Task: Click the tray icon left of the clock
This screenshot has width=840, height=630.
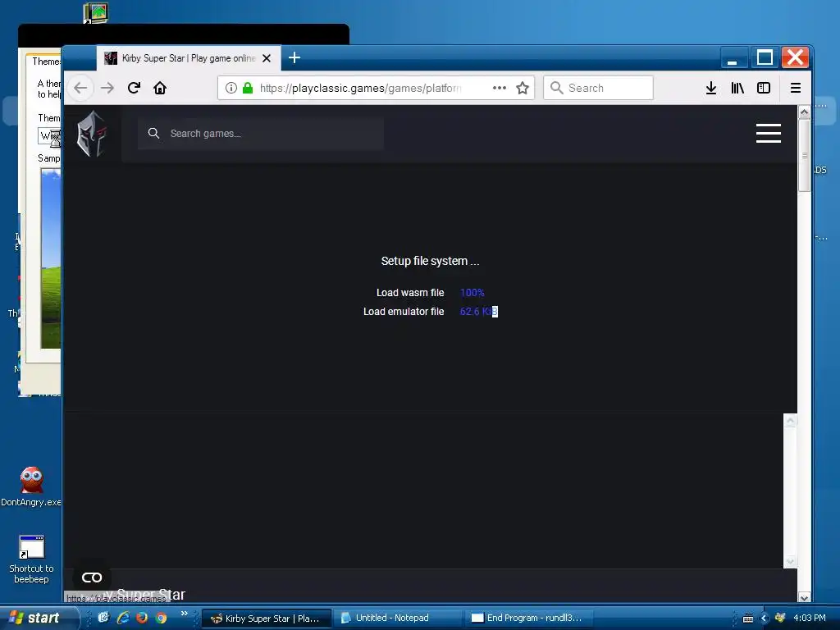Action: pyautogui.click(x=780, y=619)
